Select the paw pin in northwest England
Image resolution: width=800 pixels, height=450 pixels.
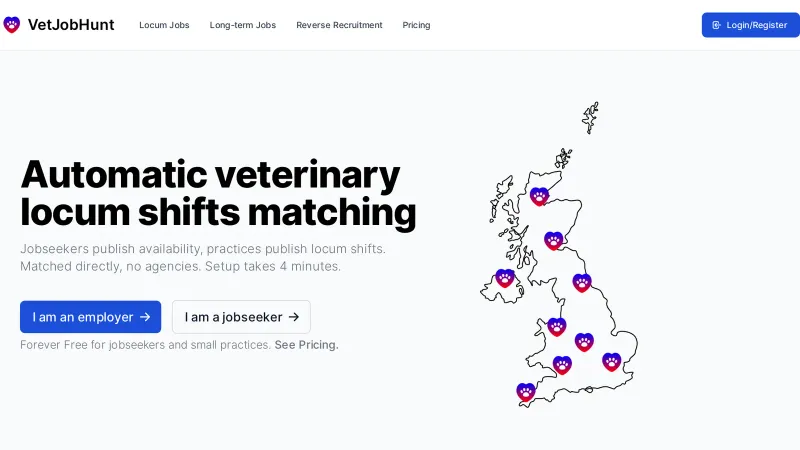[x=557, y=326]
